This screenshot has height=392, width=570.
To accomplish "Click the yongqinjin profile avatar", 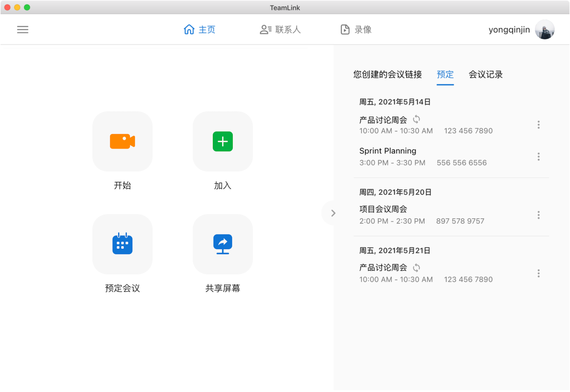I will click(544, 30).
